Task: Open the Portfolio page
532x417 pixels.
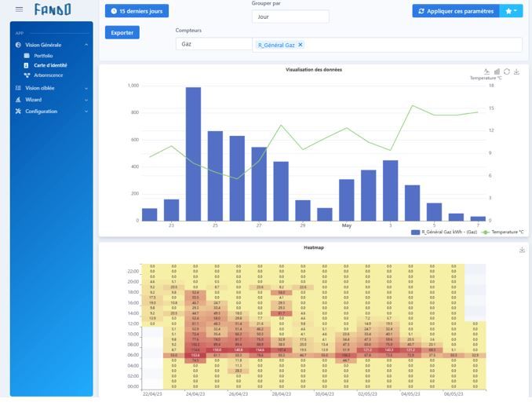Action: coord(43,56)
